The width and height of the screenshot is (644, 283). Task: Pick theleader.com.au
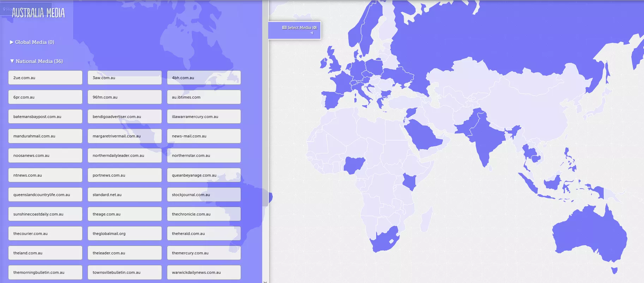point(125,253)
